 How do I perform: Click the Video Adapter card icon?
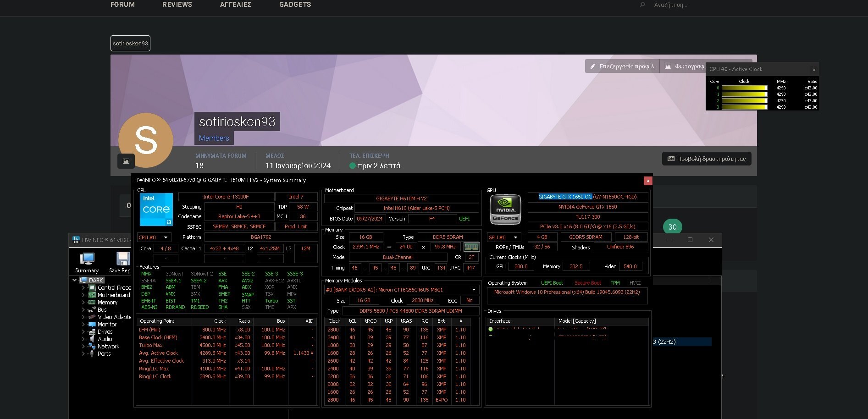coord(92,317)
